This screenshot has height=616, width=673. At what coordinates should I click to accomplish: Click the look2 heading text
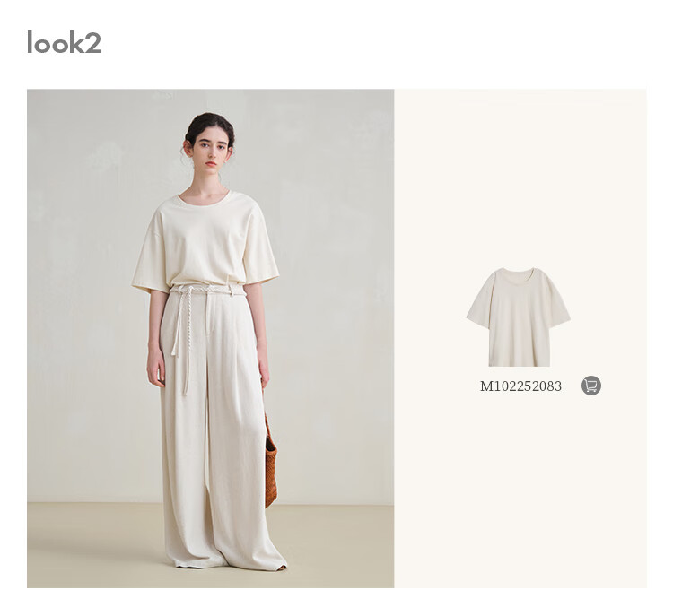click(64, 42)
